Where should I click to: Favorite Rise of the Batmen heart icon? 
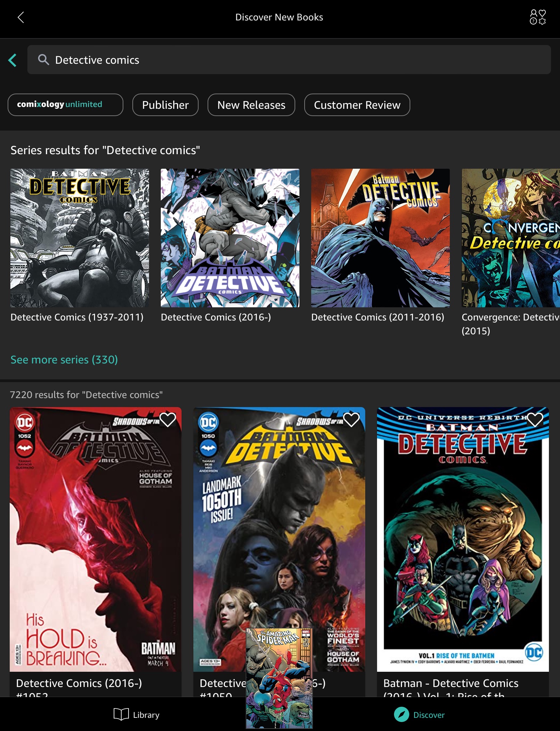point(535,420)
